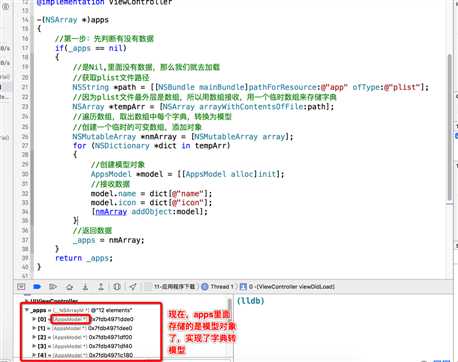The height and width of the screenshot is (362, 458).
Task: Toggle the blue breakpoints activation icon
Action: pyautogui.click(x=37, y=286)
